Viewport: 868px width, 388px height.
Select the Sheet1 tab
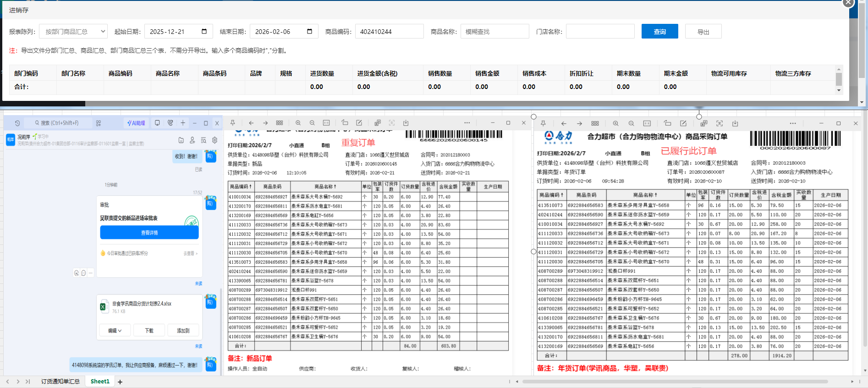click(x=100, y=382)
